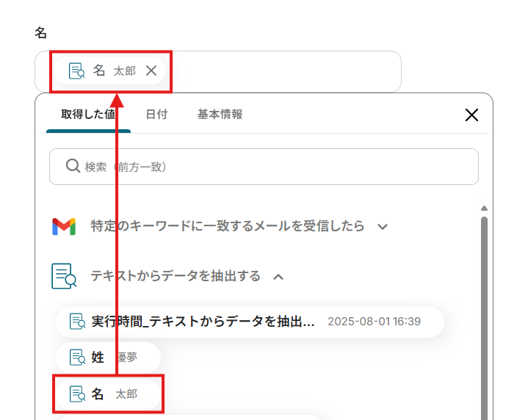Screen dimensions: 528x420
Task: Click the document icon in the selected 名 chip
Action: 77,70
